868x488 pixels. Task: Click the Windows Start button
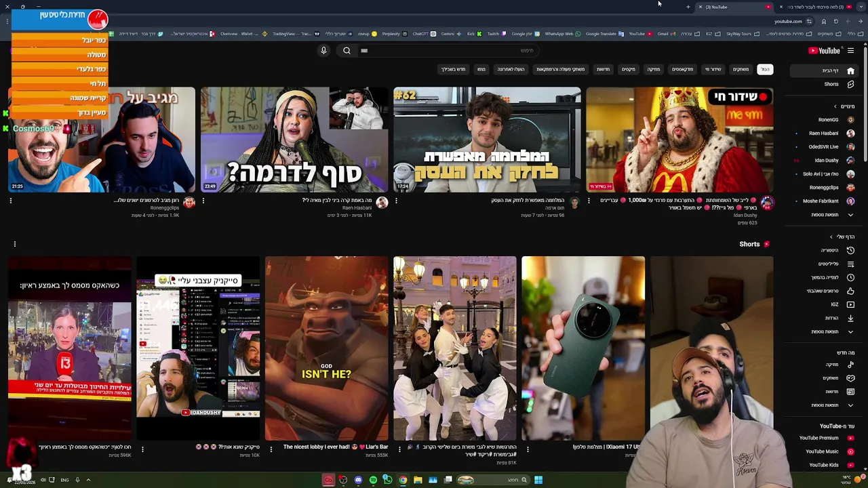pos(538,480)
